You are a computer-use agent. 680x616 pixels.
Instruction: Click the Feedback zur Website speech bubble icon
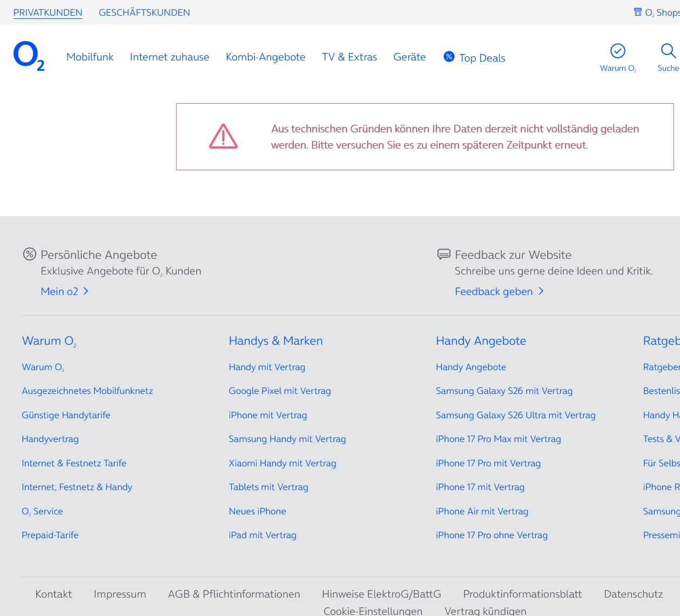pyautogui.click(x=443, y=254)
